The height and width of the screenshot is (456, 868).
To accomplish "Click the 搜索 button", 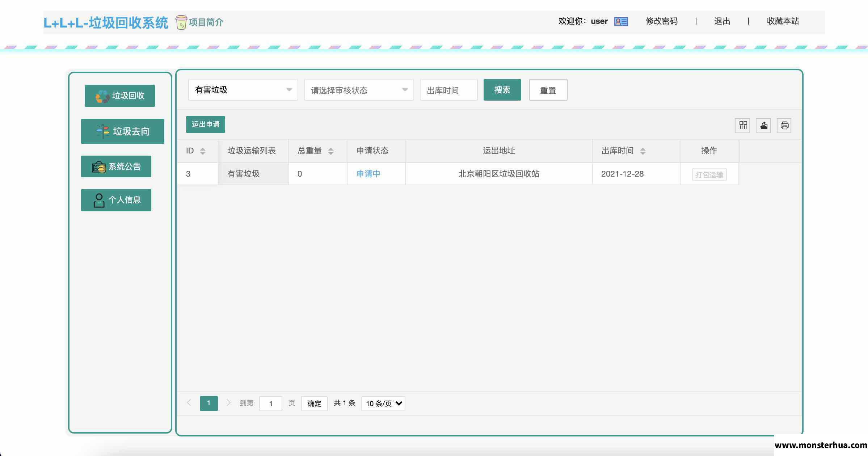I will pos(502,90).
